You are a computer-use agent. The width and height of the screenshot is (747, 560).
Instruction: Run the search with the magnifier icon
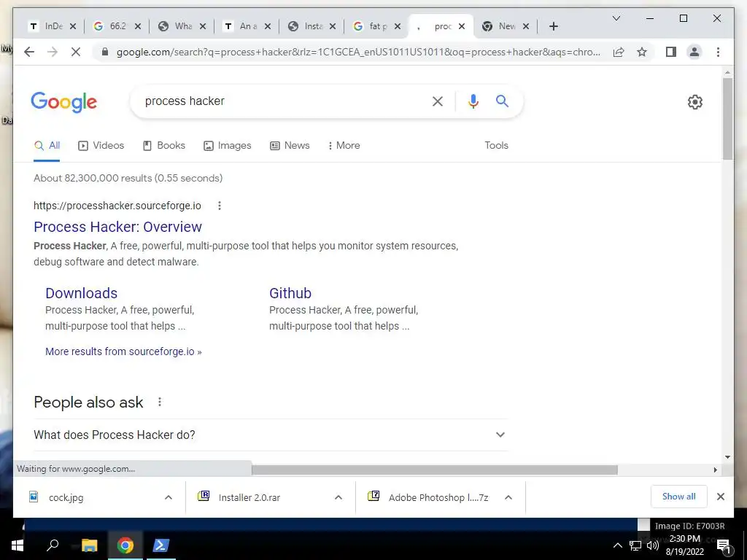[502, 101]
